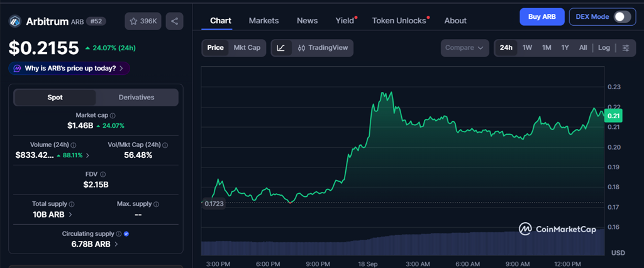
Task: Click the $0.2155 price text
Action: pyautogui.click(x=43, y=48)
